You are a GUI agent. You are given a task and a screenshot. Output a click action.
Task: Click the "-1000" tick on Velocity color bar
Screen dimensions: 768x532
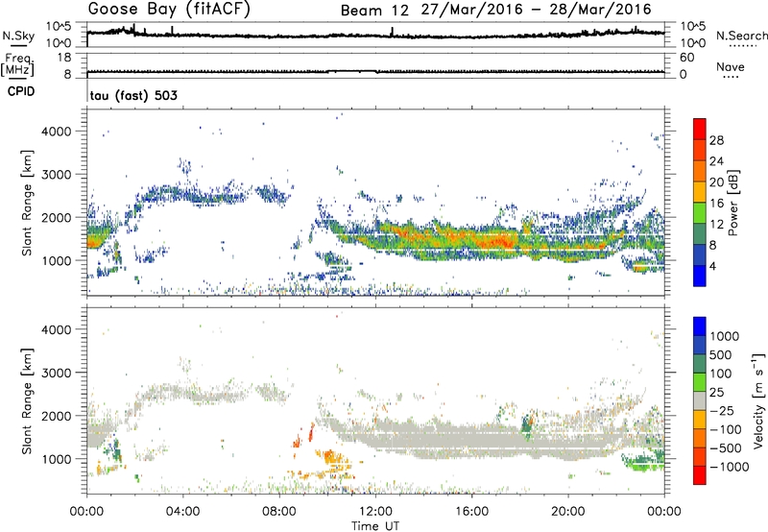click(730, 467)
